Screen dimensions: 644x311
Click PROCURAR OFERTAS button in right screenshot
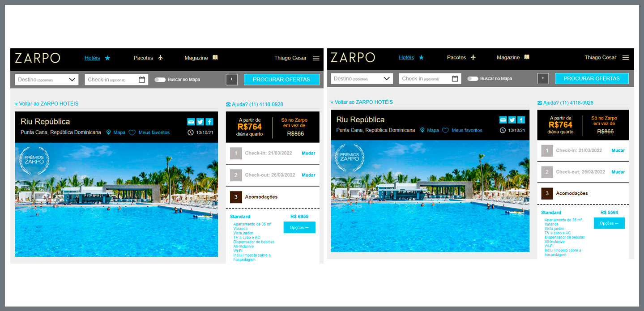click(592, 79)
